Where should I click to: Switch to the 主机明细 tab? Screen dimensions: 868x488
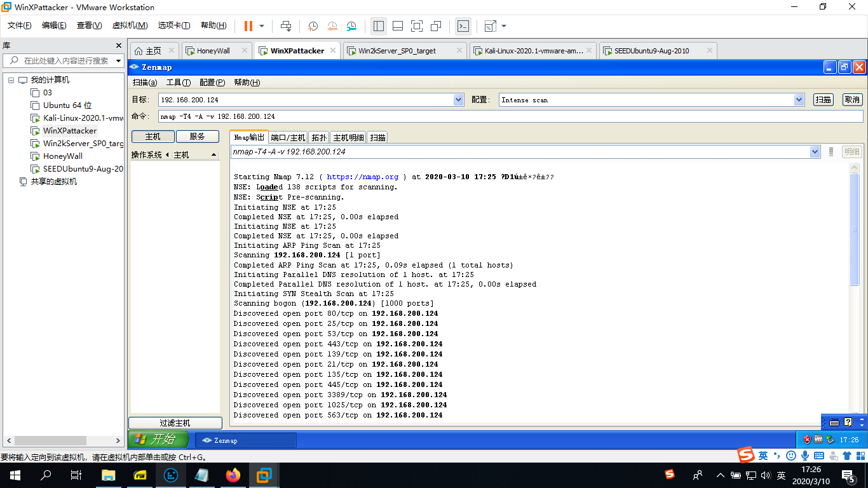349,137
